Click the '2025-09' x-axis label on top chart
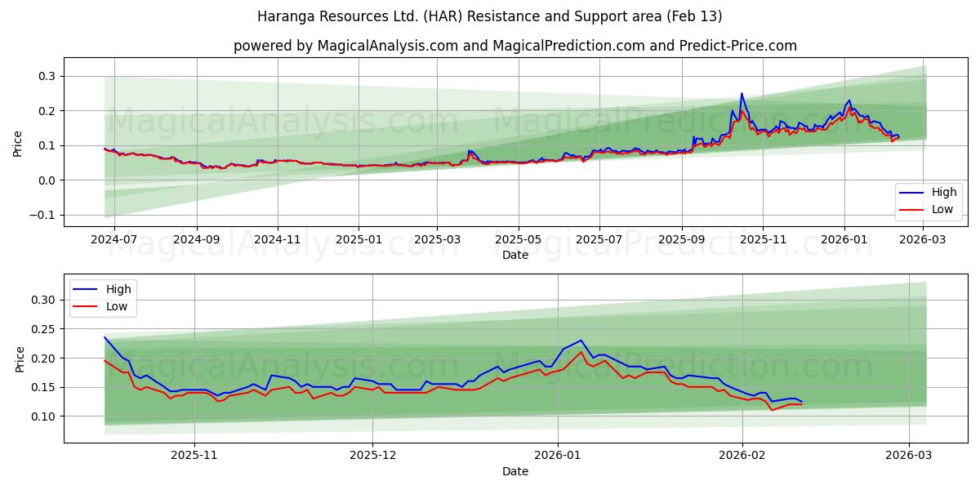The width and height of the screenshot is (980, 490). pos(682,239)
